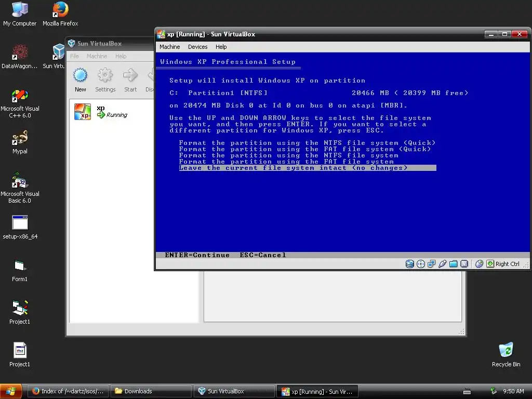Viewport: 532px width, 399px height.
Task: Open File menu in Sun VirtualBox manager
Action: (x=74, y=56)
